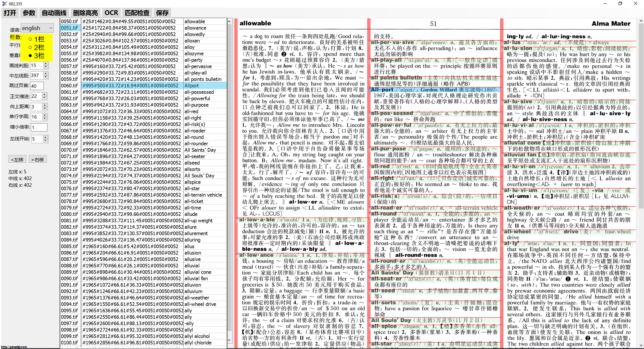Image resolution: width=644 pixels, height=349 pixels.
Task: Open 匹配检查 in the menu bar
Action: coord(137,13)
